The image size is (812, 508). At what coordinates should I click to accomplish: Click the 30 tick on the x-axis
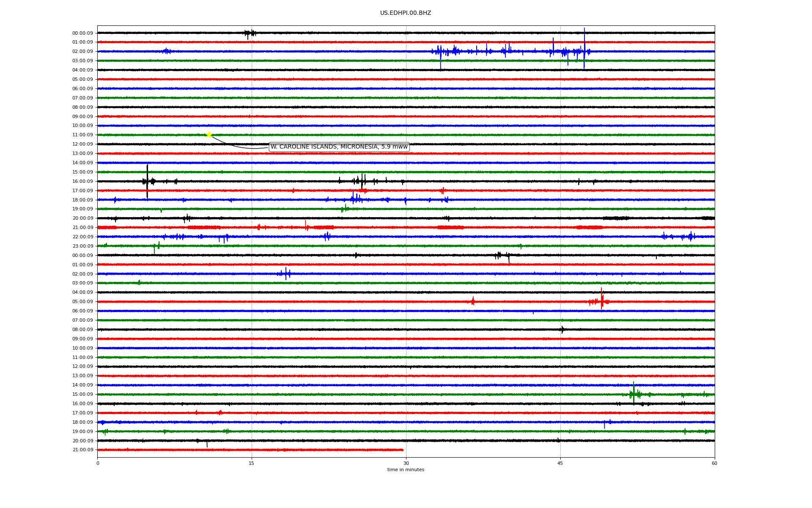pos(406,463)
